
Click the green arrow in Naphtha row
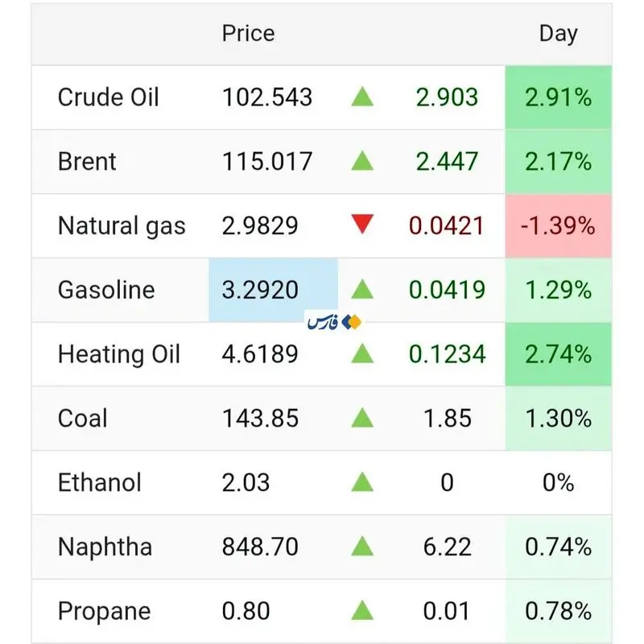click(362, 547)
